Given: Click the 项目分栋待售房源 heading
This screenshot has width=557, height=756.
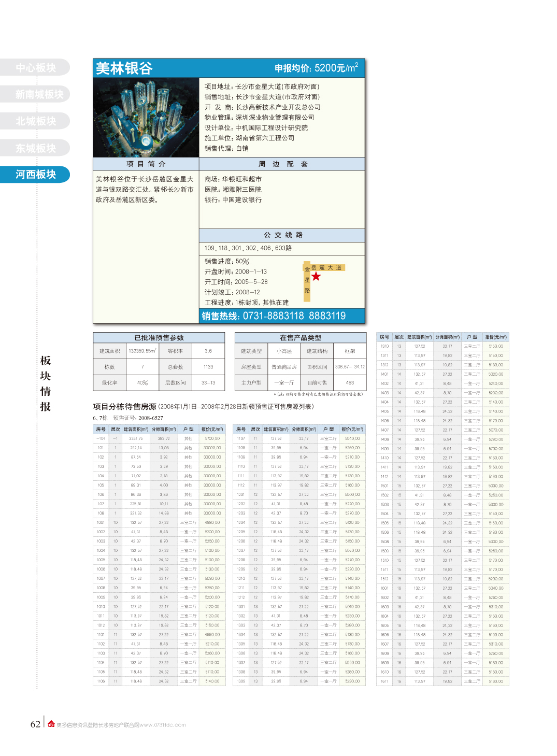Looking at the screenshot, I should tap(124, 407).
